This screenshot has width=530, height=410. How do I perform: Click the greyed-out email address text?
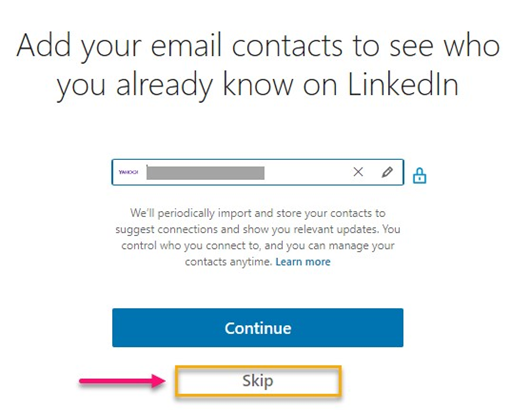pos(205,173)
